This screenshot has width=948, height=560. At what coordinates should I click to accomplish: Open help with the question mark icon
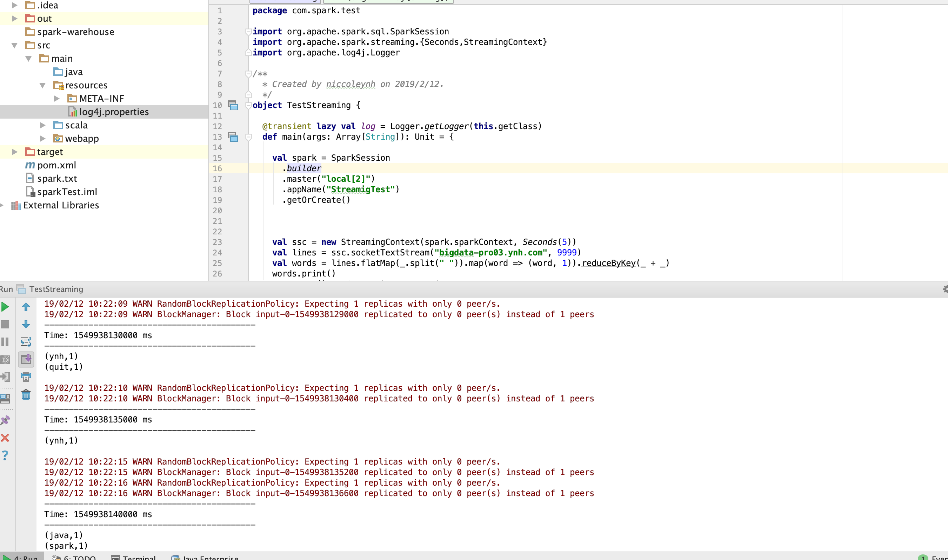(5, 455)
